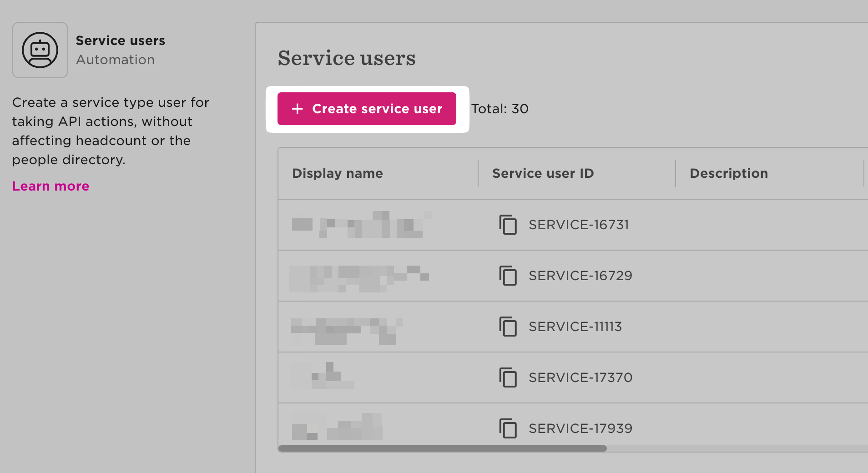The height and width of the screenshot is (473, 868).
Task: Select the Description column header
Action: point(728,173)
